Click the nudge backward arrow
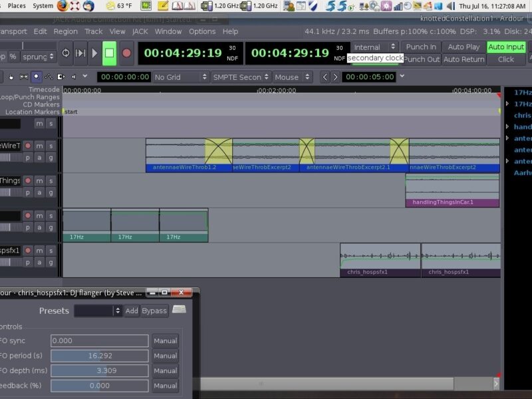This screenshot has height=399, width=532. pos(325,77)
